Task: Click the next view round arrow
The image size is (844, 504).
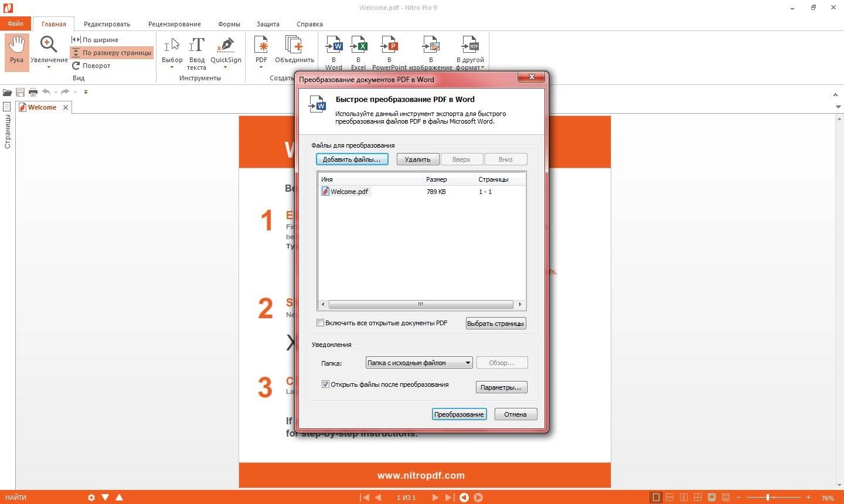Action: pyautogui.click(x=478, y=498)
